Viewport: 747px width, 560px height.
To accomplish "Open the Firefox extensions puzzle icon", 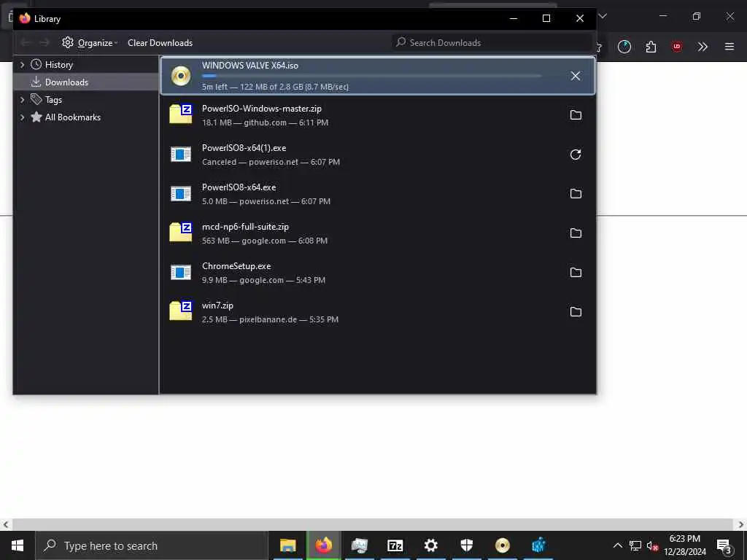I will click(651, 47).
